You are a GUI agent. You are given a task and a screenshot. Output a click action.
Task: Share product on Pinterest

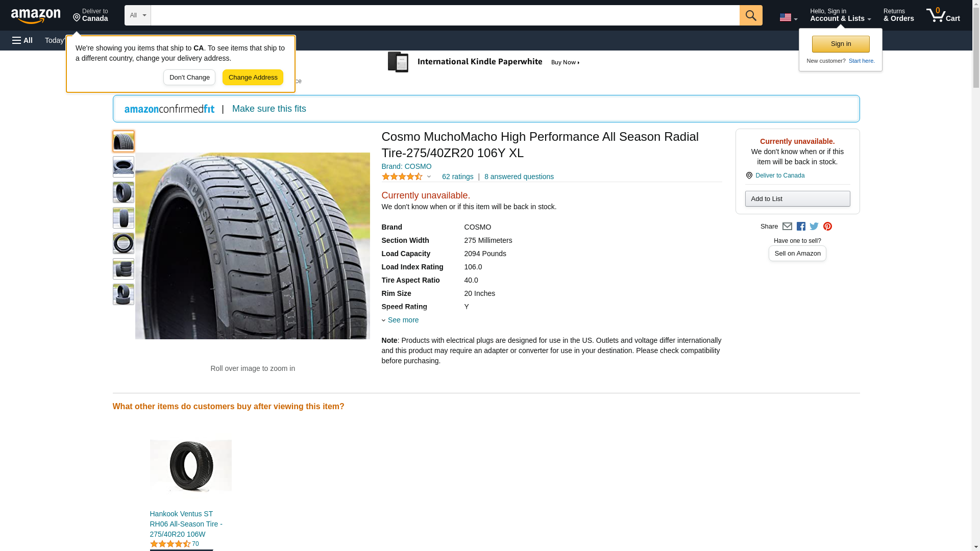pyautogui.click(x=827, y=227)
